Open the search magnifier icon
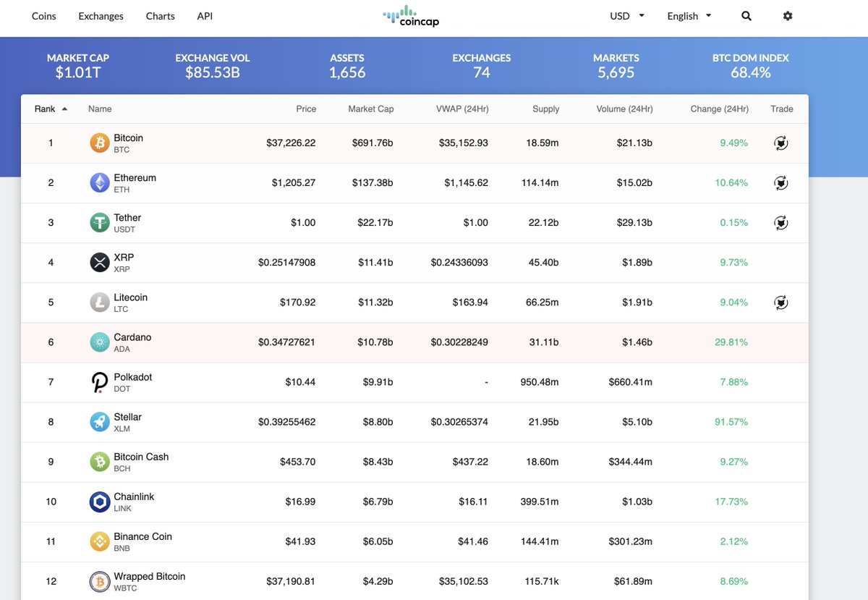This screenshot has height=600, width=868. tap(746, 15)
